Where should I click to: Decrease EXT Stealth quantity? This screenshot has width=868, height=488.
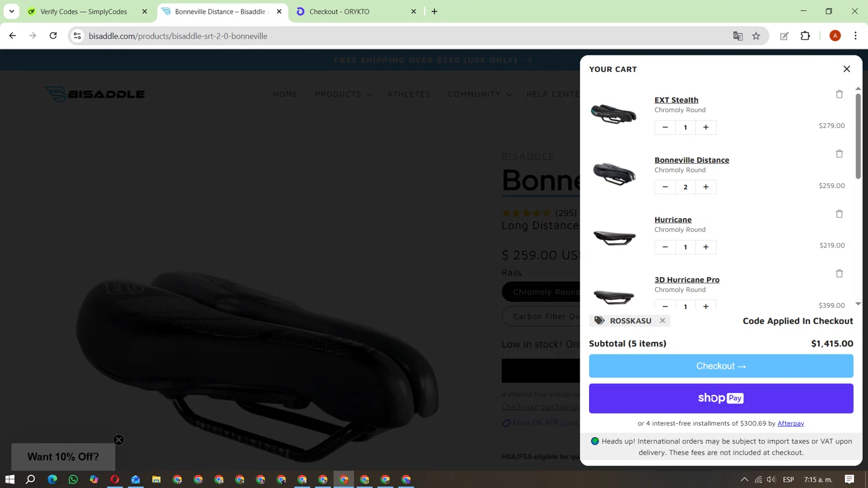point(665,127)
